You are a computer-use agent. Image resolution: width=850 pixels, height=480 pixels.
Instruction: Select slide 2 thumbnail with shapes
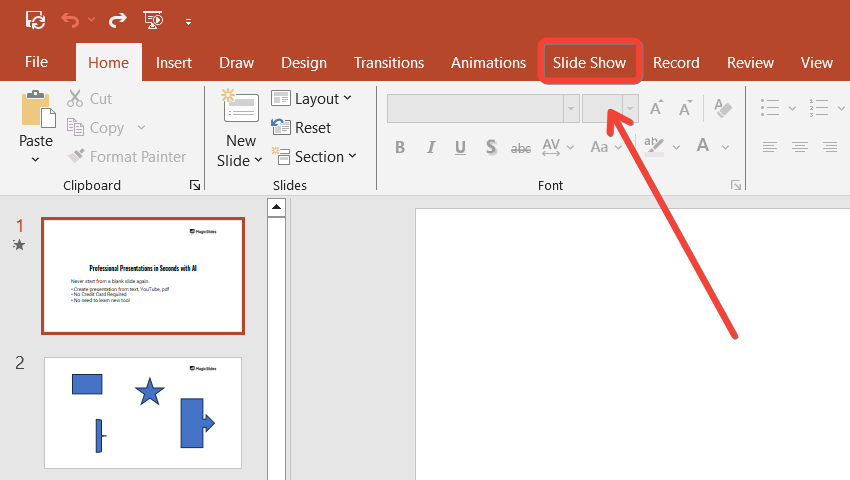click(x=143, y=412)
